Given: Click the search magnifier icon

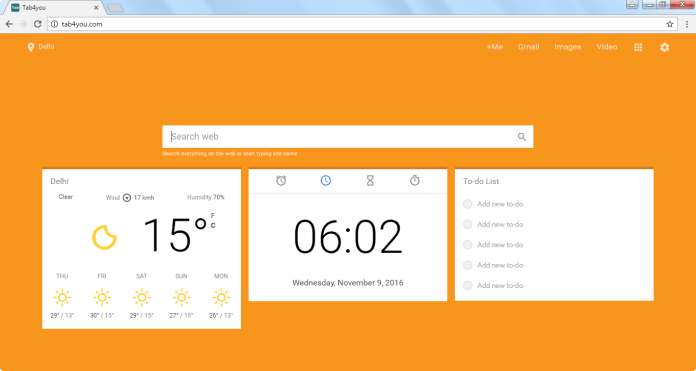Looking at the screenshot, I should point(522,137).
